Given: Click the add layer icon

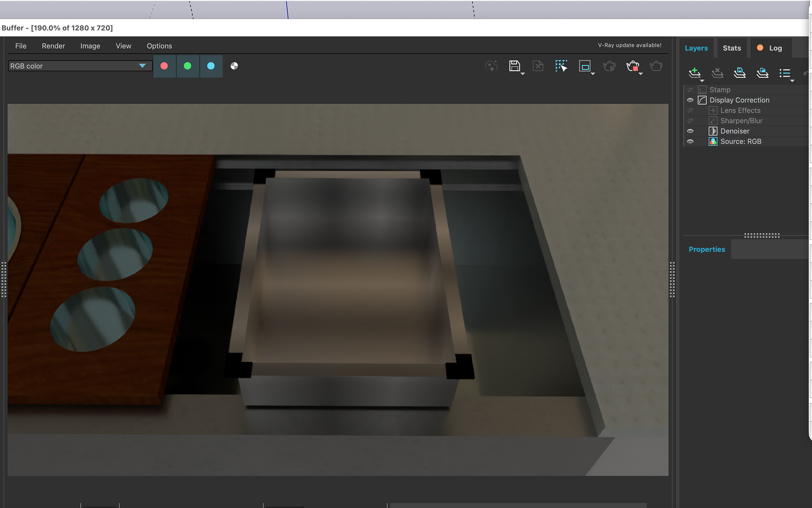Looking at the screenshot, I should [x=694, y=73].
